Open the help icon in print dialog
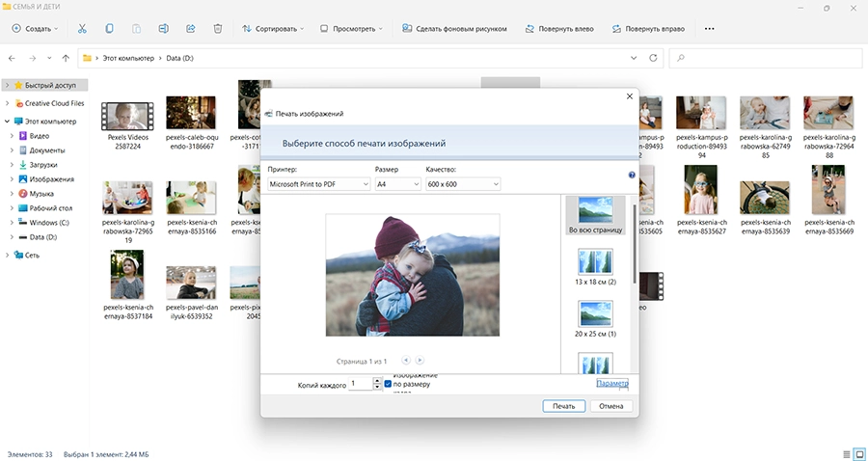The height and width of the screenshot is (461, 868). coord(632,176)
